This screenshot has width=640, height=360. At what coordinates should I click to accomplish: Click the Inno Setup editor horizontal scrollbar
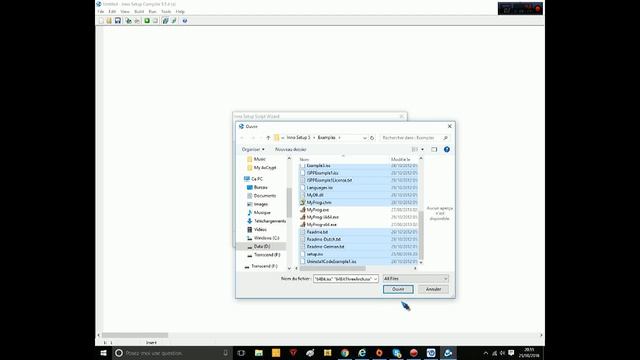pos(135,335)
